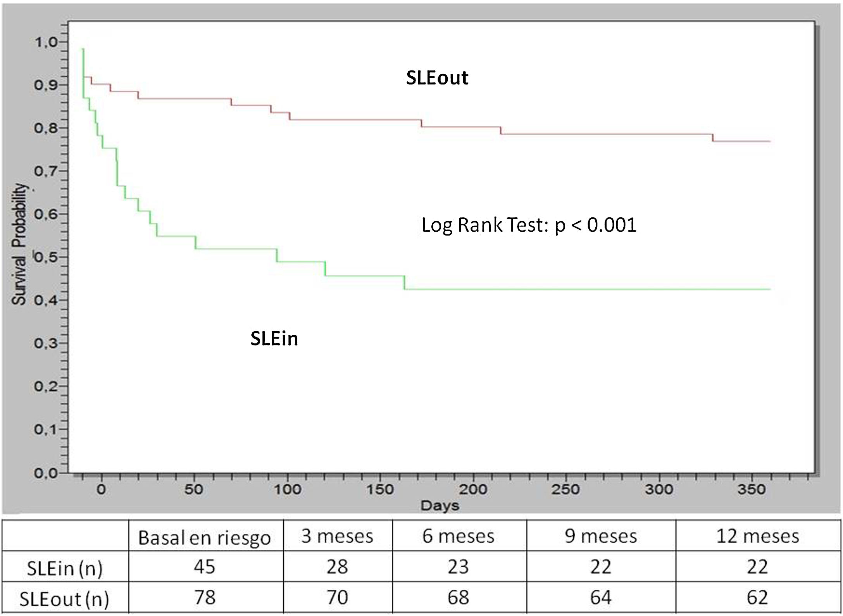Click the 0,5 tick on the y-axis
Viewport: 843px width, 616px height.
click(x=46, y=257)
